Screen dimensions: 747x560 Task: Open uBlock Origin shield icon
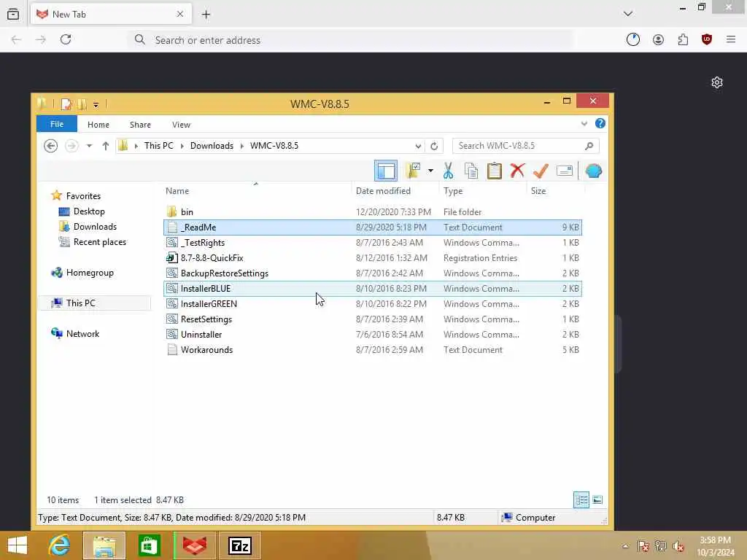[706, 39]
